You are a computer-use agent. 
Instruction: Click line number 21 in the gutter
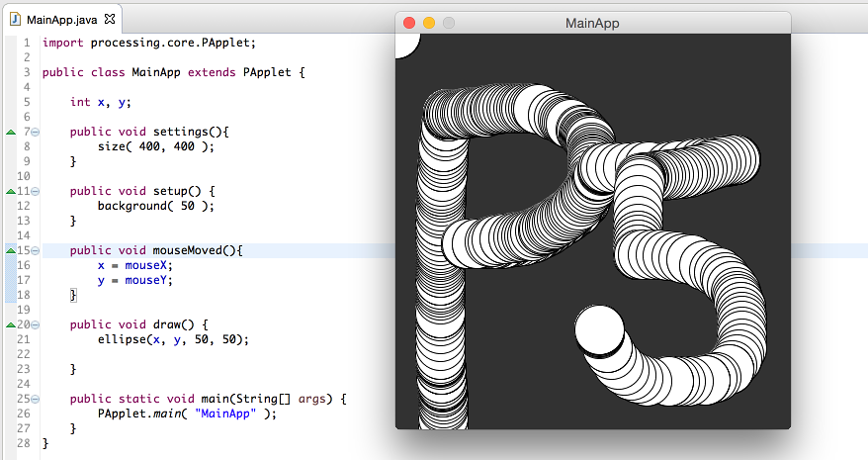point(25,339)
